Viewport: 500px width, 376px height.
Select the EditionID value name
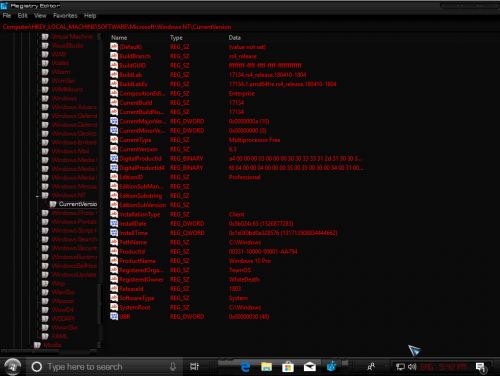[131, 177]
